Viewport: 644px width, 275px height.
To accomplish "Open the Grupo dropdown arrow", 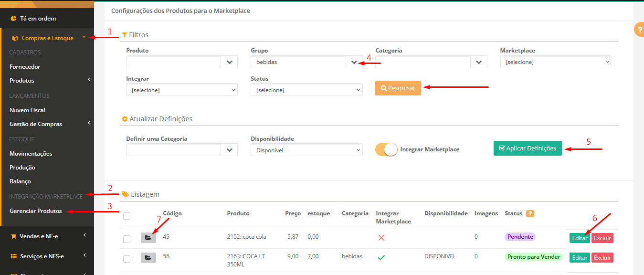I will tap(354, 62).
